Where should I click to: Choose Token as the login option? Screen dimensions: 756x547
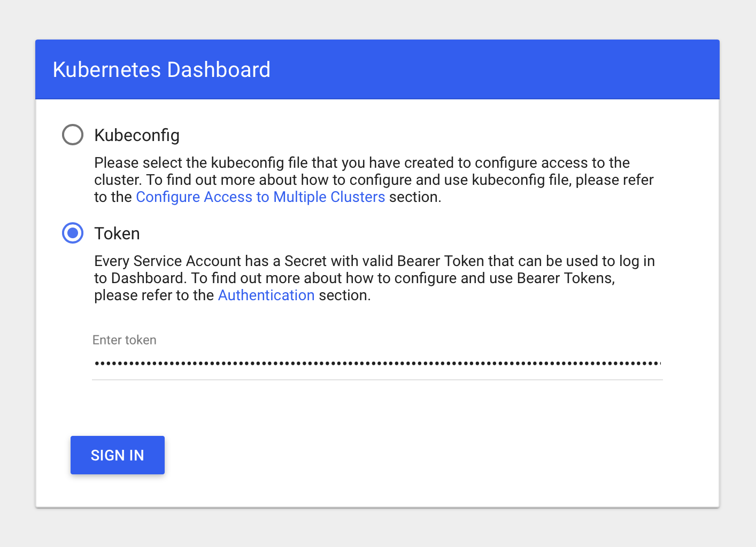pos(72,233)
